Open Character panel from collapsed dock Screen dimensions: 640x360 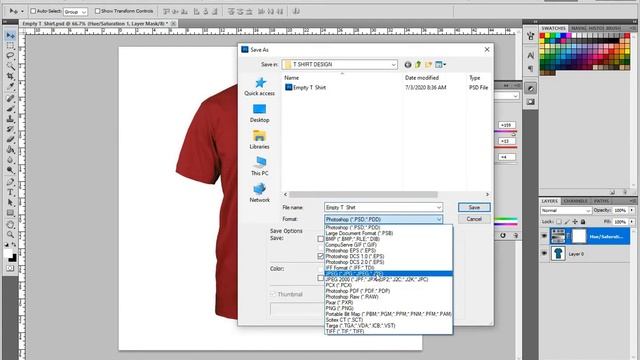pos(530,56)
